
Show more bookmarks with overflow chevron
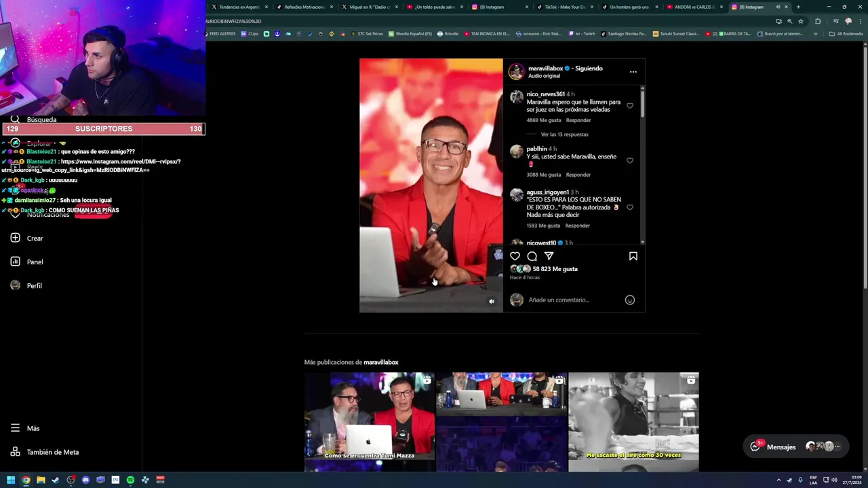click(816, 33)
